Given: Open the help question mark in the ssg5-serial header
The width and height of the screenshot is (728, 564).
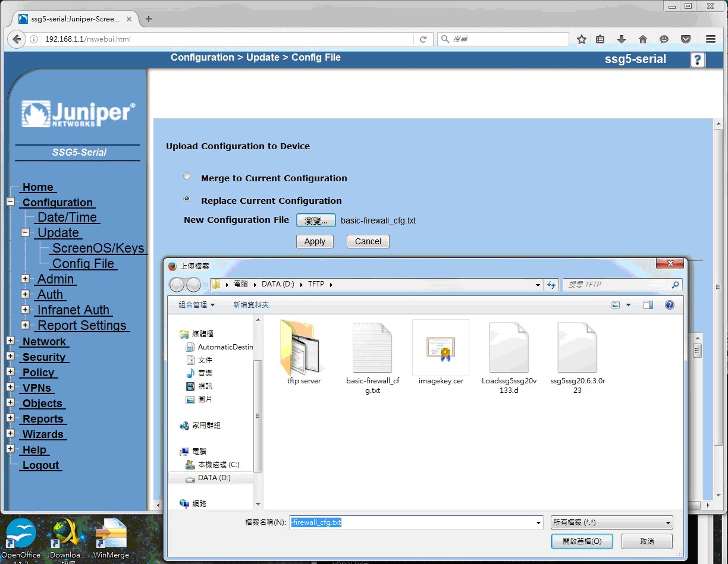Looking at the screenshot, I should coord(696,60).
